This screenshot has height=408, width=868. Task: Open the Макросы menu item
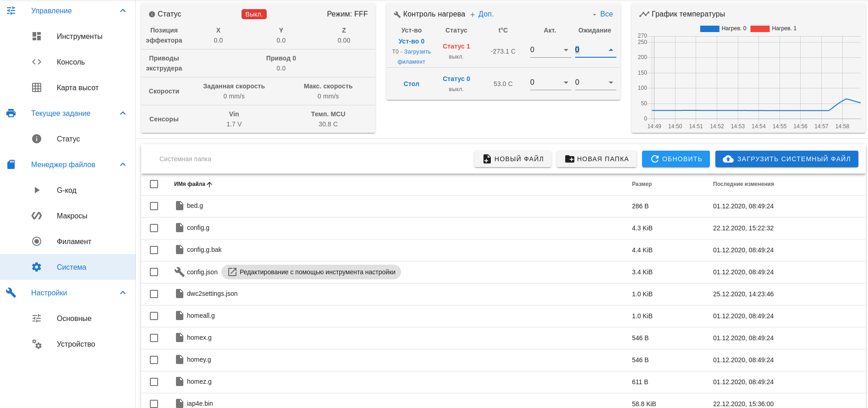point(72,216)
